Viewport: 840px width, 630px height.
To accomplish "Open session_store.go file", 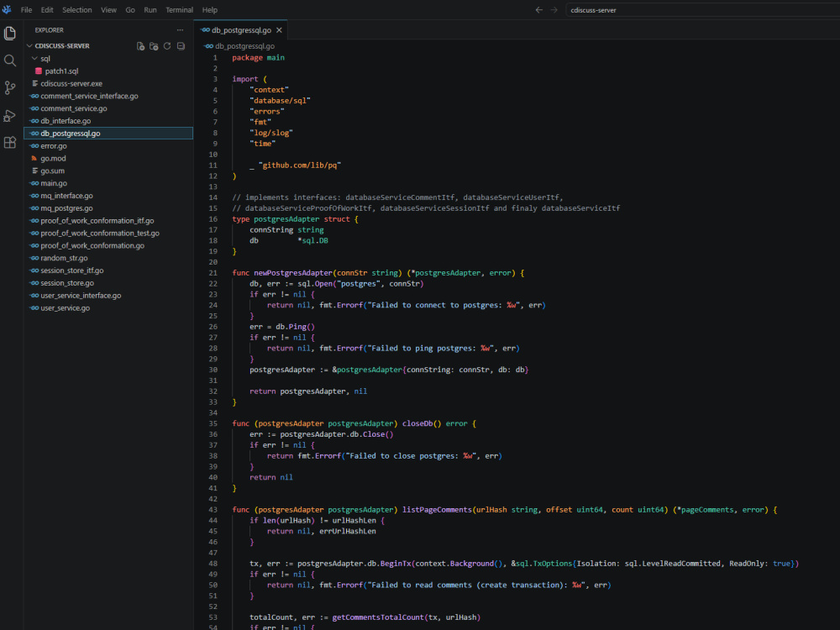I will 67,283.
